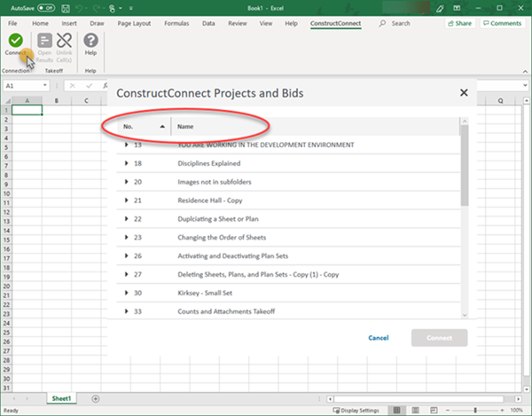Click the Save icon in title bar
532x416 pixels.
(x=66, y=8)
